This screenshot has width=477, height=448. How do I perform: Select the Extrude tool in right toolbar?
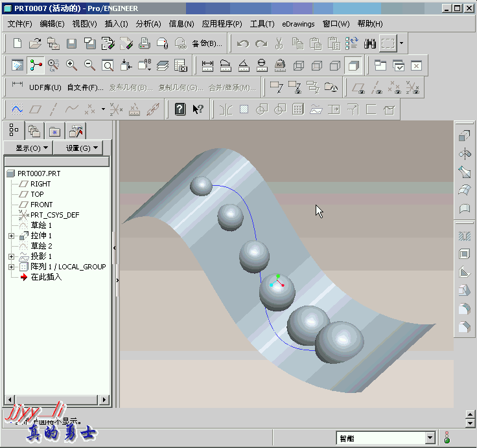[464, 135]
